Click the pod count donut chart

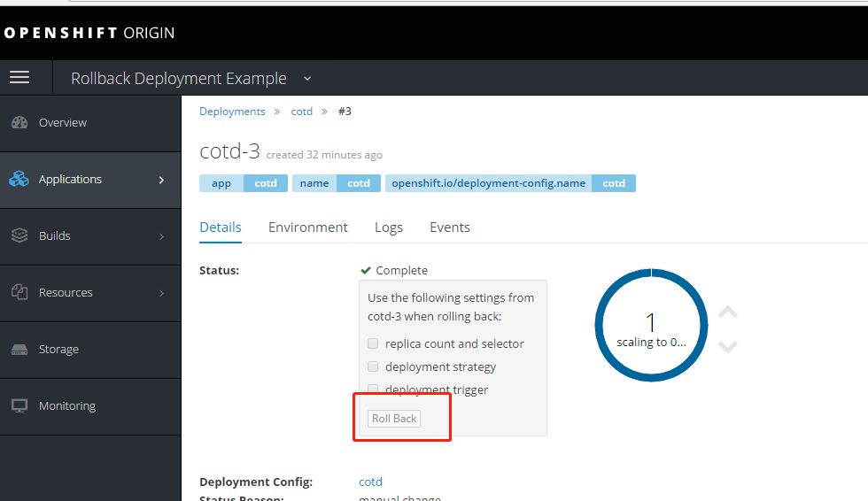pyautogui.click(x=651, y=327)
